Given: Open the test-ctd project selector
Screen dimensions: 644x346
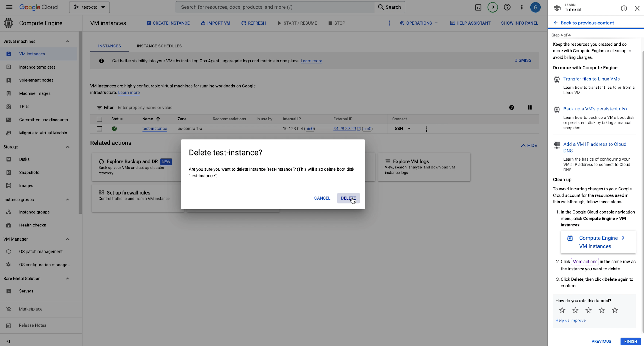Looking at the screenshot, I should pyautogui.click(x=89, y=7).
